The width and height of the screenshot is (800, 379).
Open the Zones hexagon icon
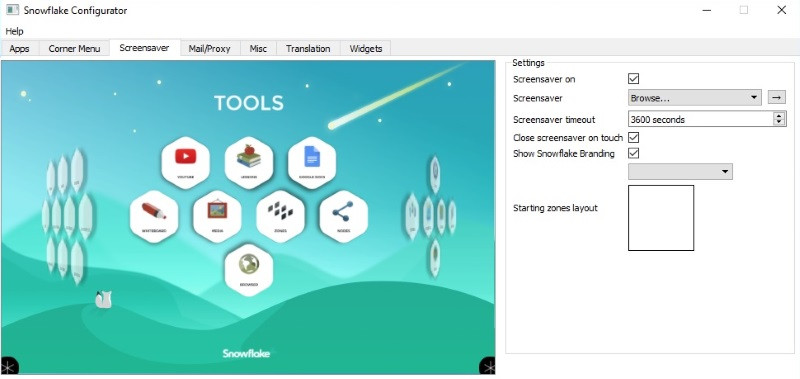[x=281, y=216]
